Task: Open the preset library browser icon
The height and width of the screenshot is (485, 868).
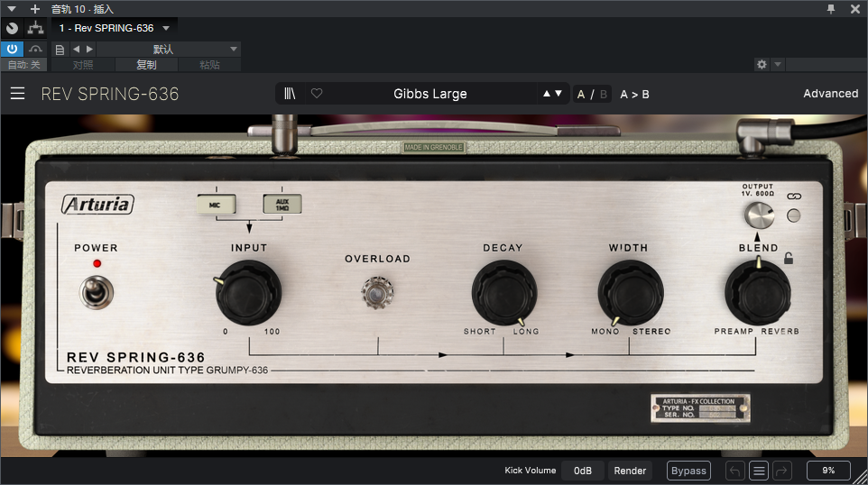Action: click(x=290, y=94)
